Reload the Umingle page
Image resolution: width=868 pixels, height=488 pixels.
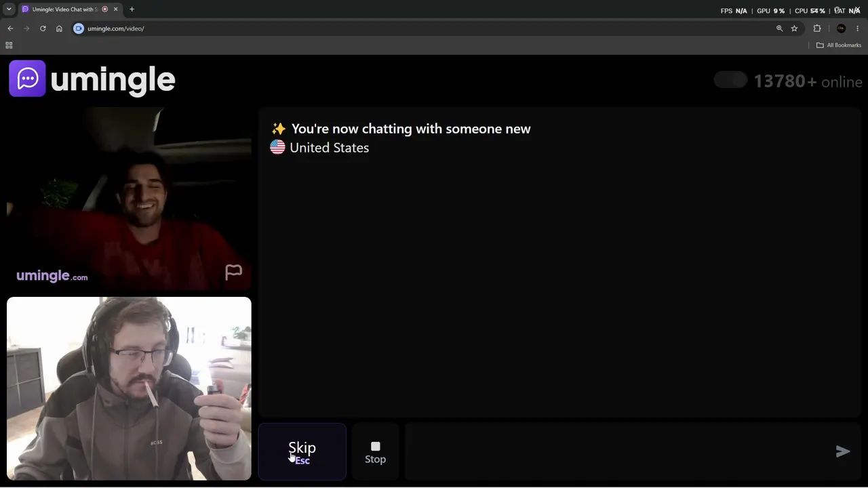[43, 28]
